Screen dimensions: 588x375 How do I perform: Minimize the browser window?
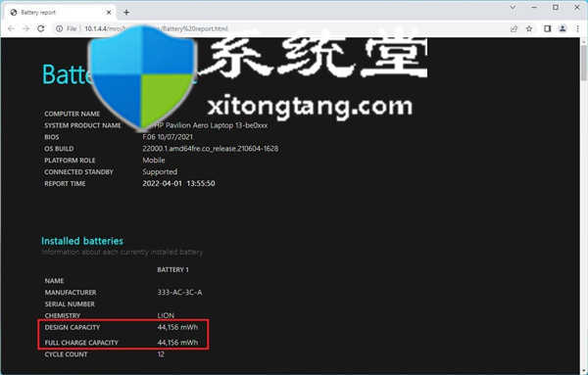tap(534, 7)
